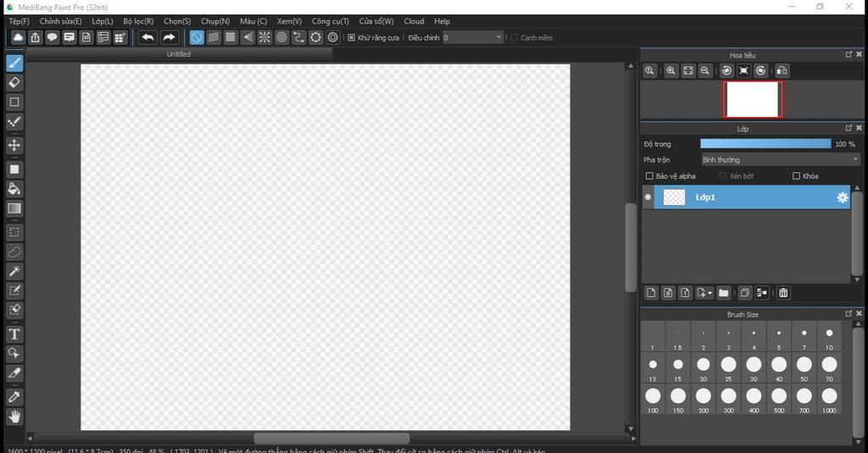Enable Khóa layer lock checkbox
868x453 pixels.
796,176
